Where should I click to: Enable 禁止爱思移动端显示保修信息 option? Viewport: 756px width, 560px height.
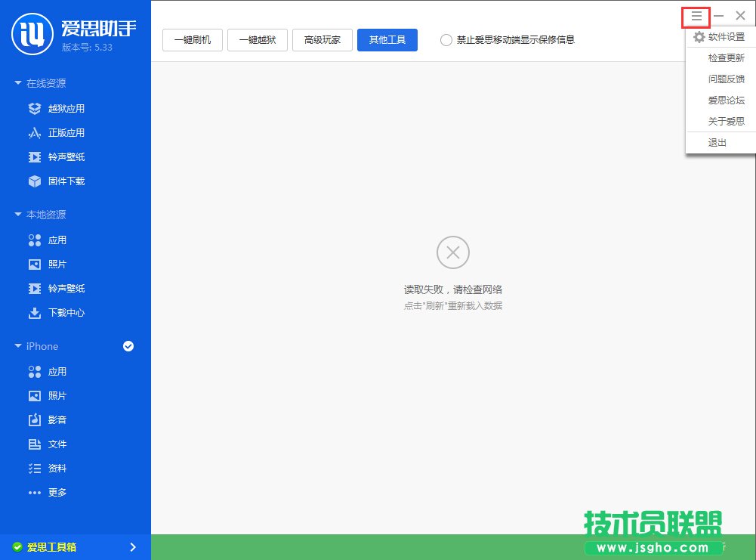446,40
